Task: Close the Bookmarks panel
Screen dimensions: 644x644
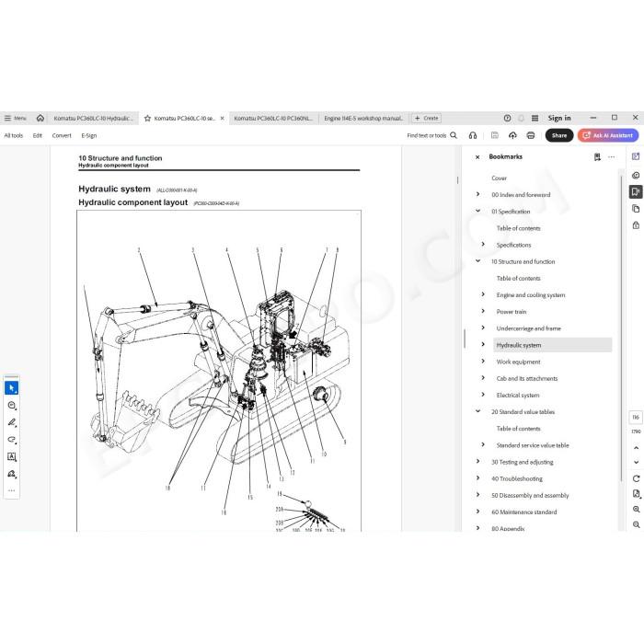Action: click(477, 157)
